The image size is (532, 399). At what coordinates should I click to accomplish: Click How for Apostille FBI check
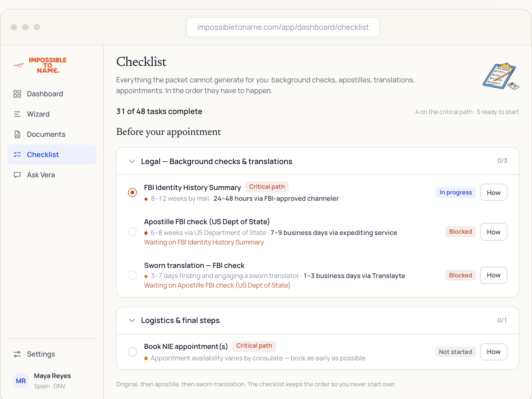click(x=493, y=232)
